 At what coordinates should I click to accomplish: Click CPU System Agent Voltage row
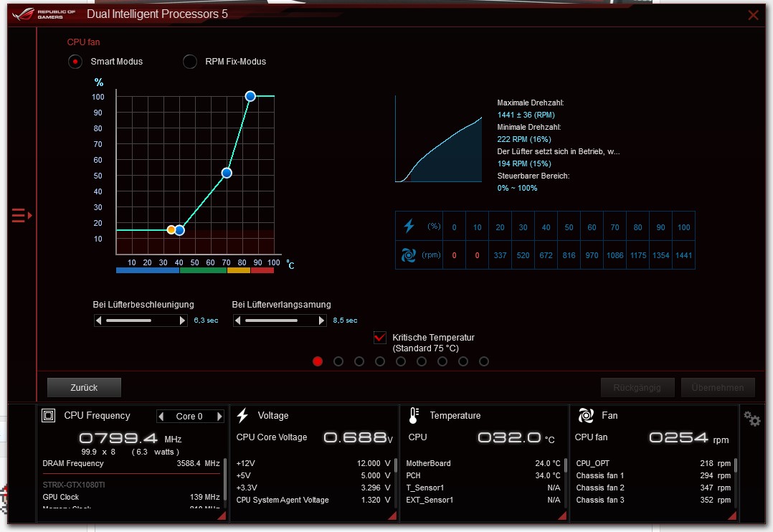[313, 500]
